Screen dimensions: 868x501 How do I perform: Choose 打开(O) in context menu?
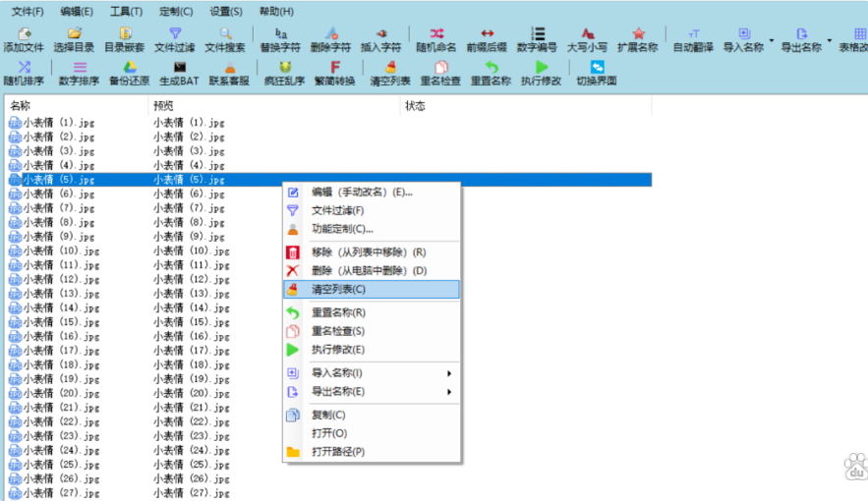pos(372,433)
